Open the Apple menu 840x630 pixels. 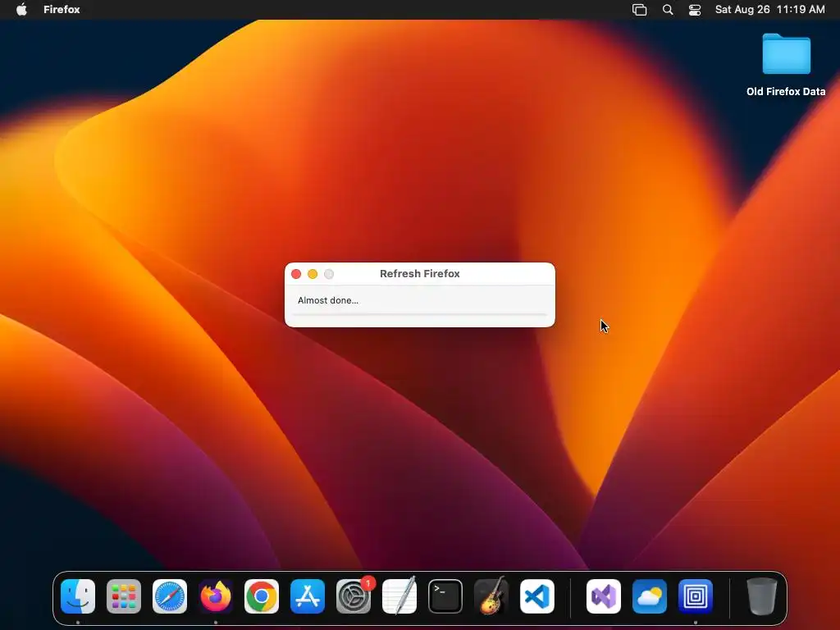(x=21, y=10)
